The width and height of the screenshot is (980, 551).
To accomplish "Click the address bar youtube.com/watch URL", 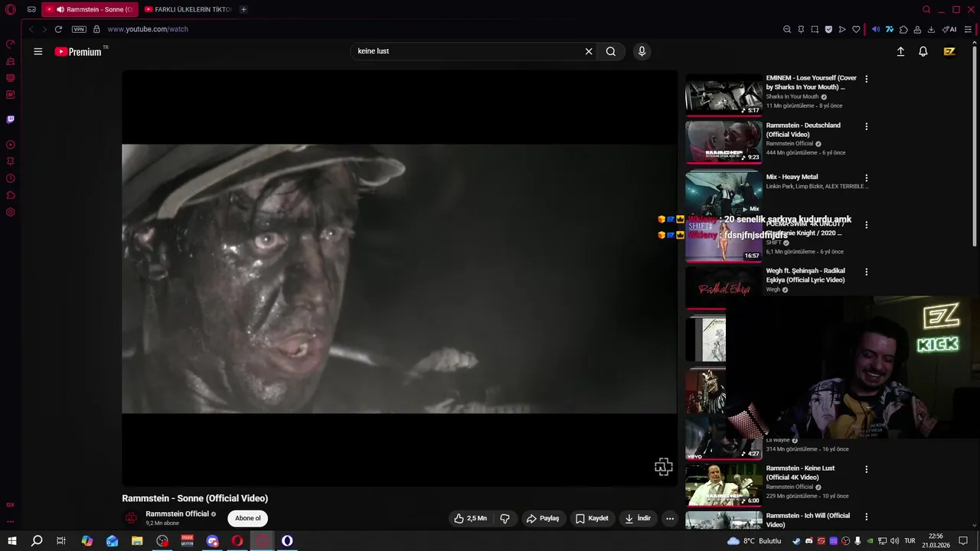I will click(148, 29).
